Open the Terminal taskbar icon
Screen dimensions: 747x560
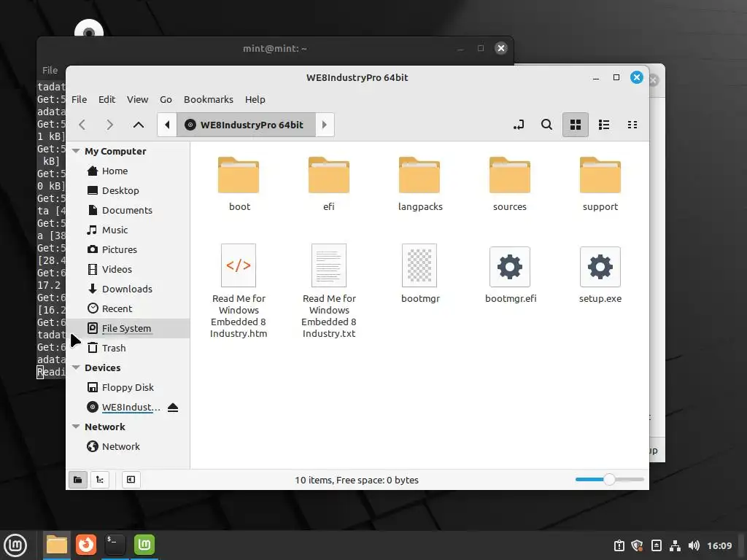[115, 545]
